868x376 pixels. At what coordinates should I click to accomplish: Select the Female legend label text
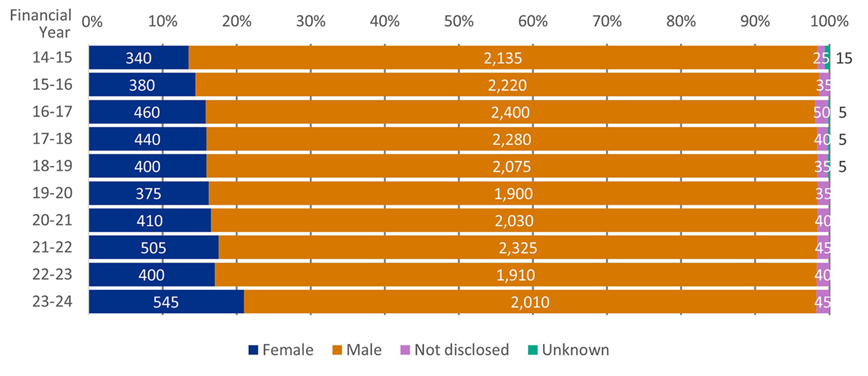pos(288,350)
